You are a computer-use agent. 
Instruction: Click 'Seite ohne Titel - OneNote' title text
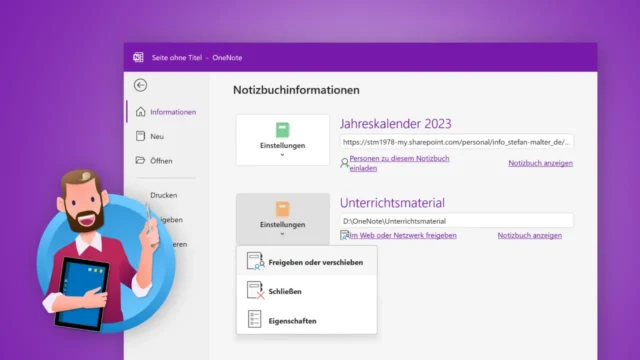click(197, 58)
